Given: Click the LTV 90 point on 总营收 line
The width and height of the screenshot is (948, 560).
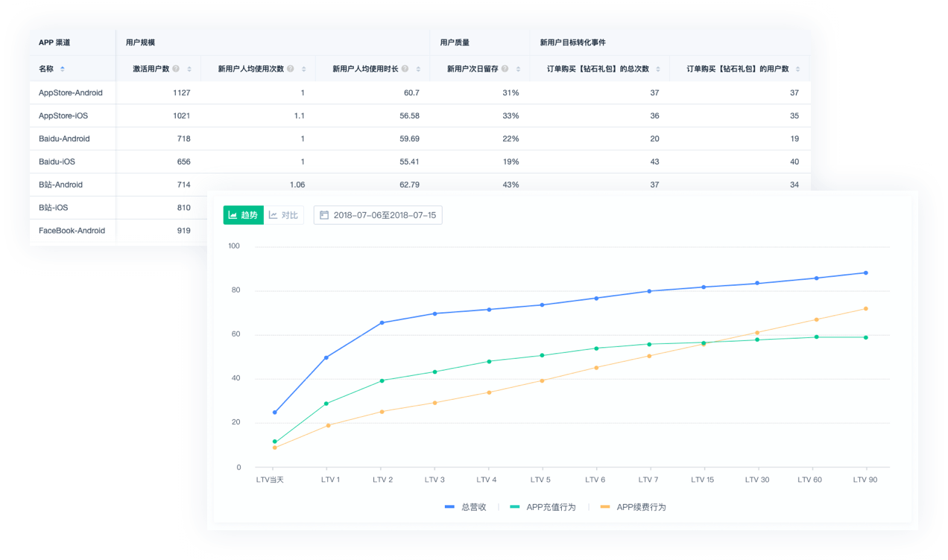Looking at the screenshot, I should click(865, 273).
